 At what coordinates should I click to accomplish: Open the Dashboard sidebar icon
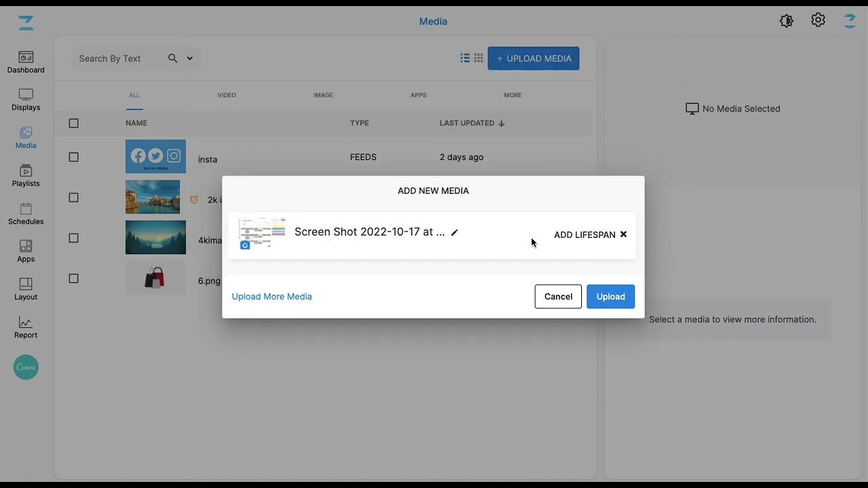click(26, 62)
